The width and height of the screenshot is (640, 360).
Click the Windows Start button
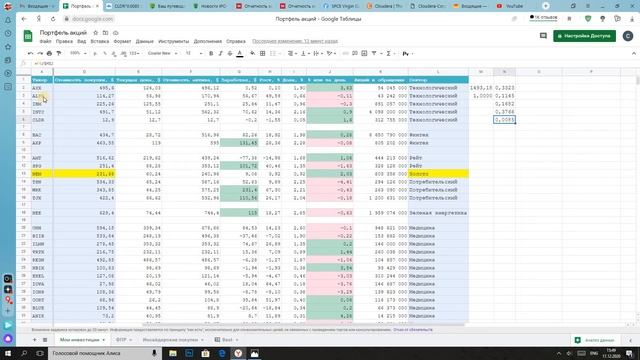[8, 353]
